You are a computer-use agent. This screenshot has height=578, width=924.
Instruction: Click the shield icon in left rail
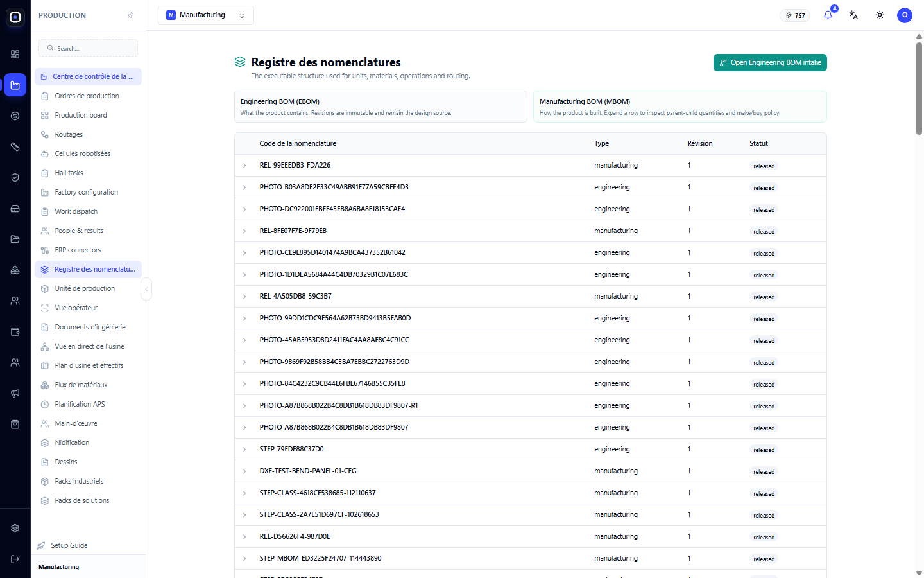tap(15, 177)
